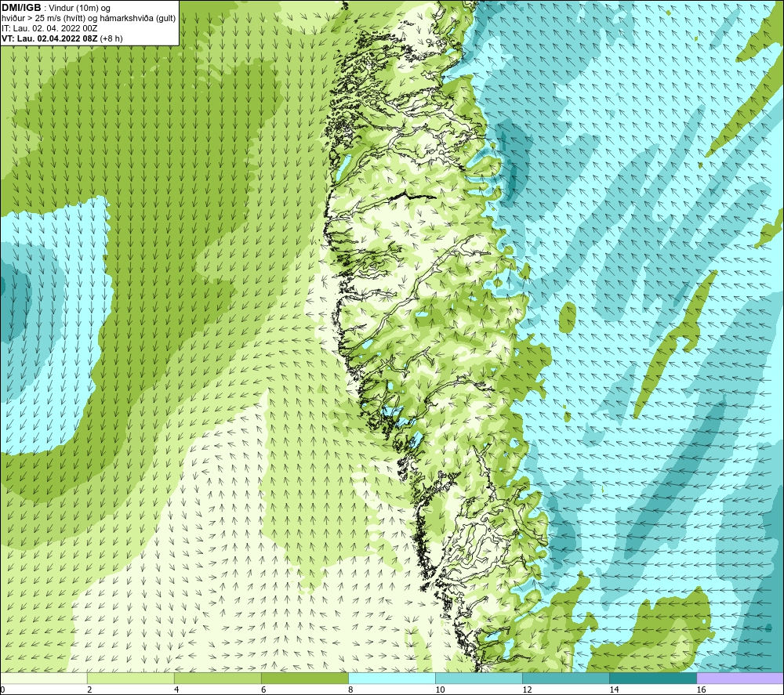The image size is (784, 695).
Task: Pick the 4–6 m/s green legend swatch
Action: [217, 679]
